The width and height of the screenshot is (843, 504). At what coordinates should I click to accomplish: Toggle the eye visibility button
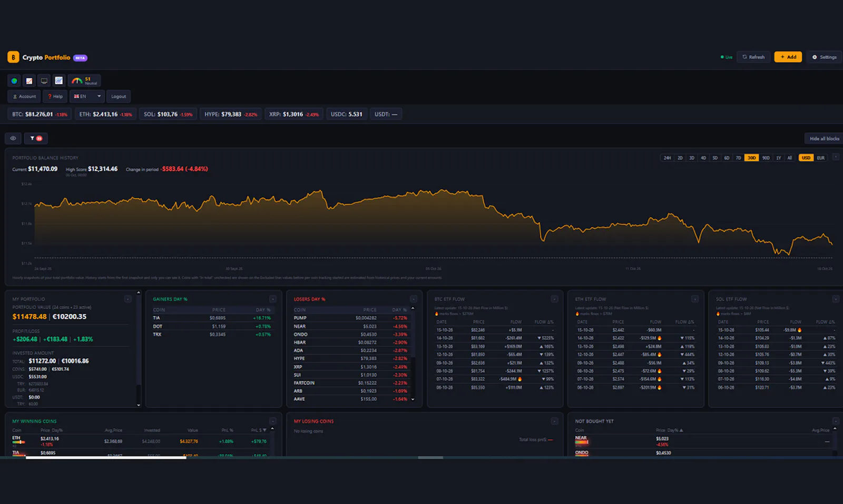click(13, 139)
